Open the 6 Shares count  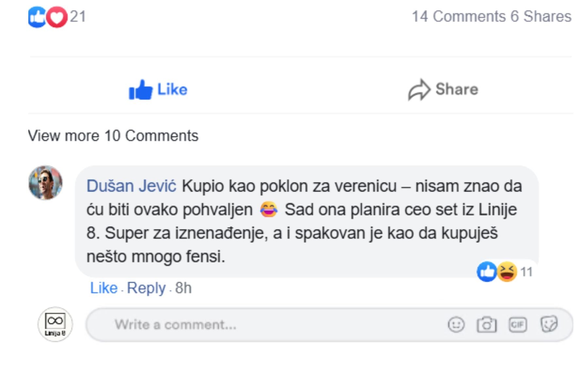(541, 16)
